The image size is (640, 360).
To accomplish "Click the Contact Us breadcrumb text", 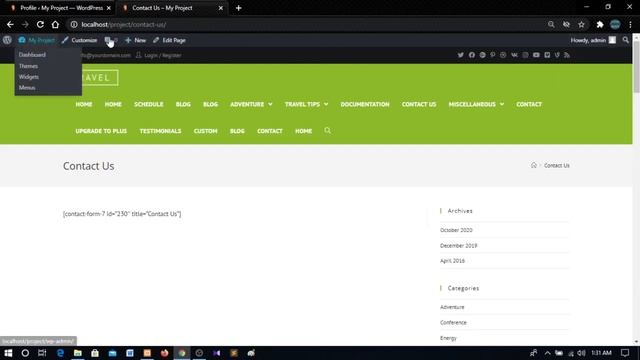I will click(x=556, y=166).
